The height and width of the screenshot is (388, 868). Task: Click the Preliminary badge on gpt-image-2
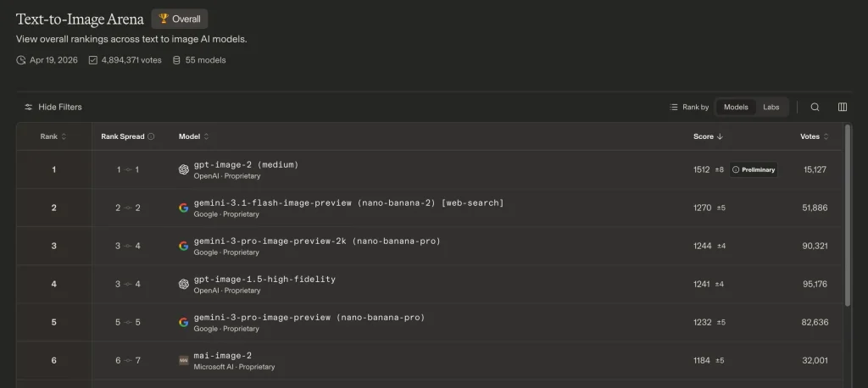[x=753, y=169]
